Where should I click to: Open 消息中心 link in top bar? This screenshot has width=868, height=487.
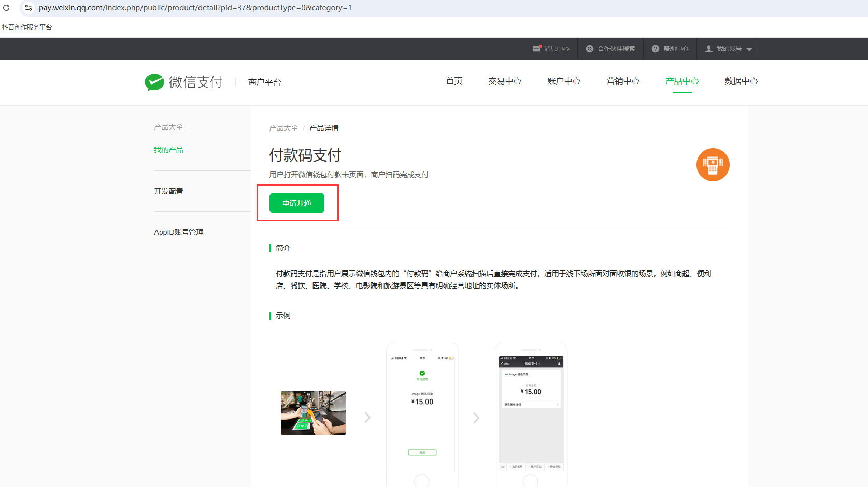click(557, 49)
